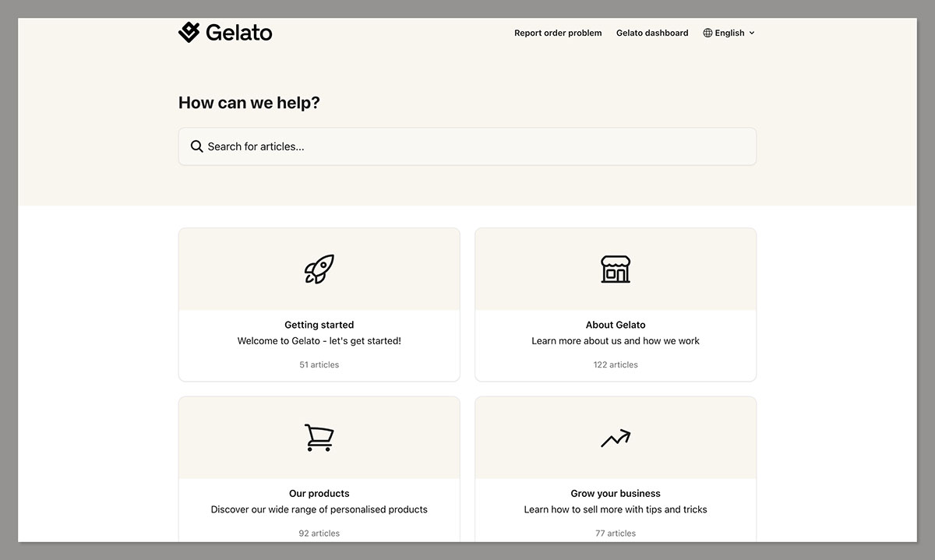Screen dimensions: 935x560
Task: Open the About Gelato category
Action: point(616,305)
